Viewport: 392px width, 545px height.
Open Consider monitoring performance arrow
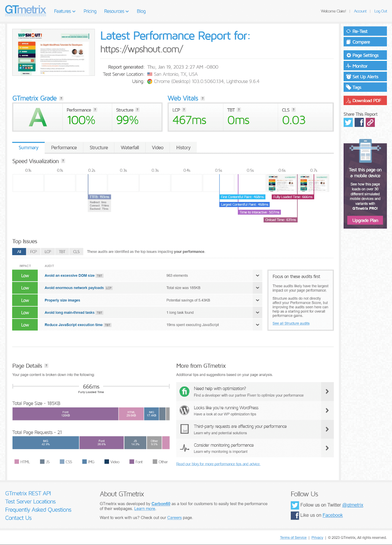coord(327,448)
